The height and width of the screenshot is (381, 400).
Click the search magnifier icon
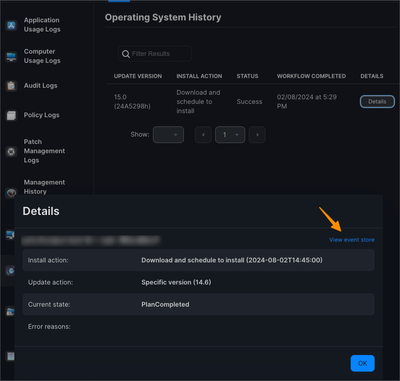(x=126, y=54)
